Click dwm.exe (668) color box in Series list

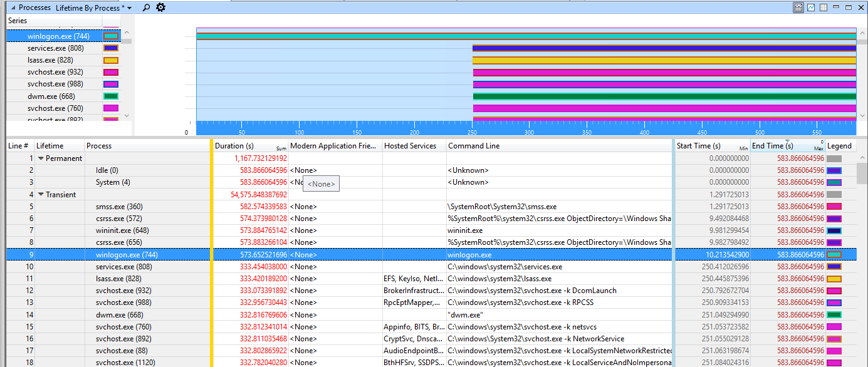click(111, 96)
